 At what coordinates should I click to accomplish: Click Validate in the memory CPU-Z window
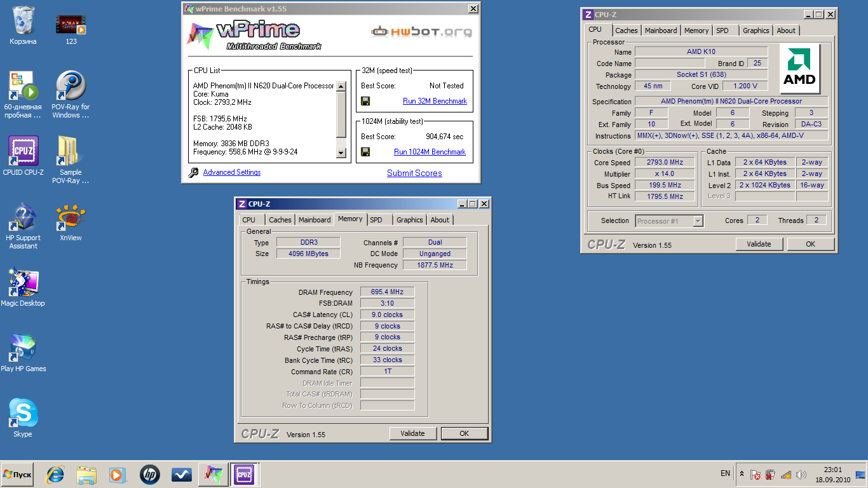point(412,433)
